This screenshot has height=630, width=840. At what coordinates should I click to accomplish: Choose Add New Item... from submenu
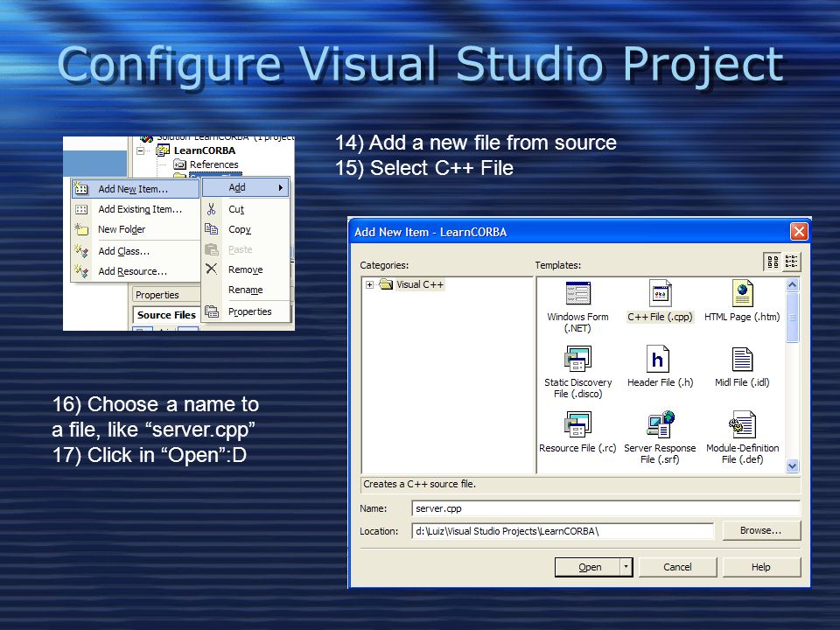point(136,189)
